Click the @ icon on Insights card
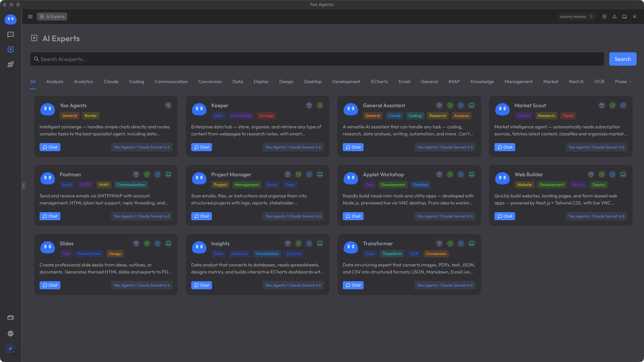The width and height of the screenshot is (644, 362). (299, 243)
